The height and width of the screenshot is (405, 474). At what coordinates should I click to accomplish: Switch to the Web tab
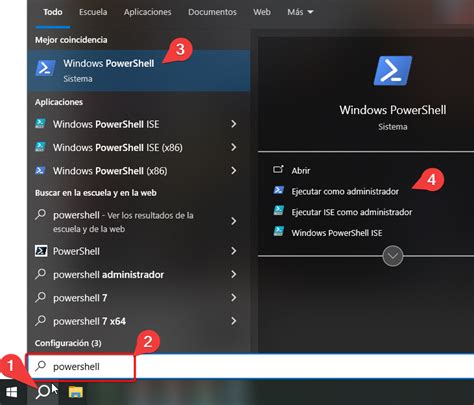[262, 12]
